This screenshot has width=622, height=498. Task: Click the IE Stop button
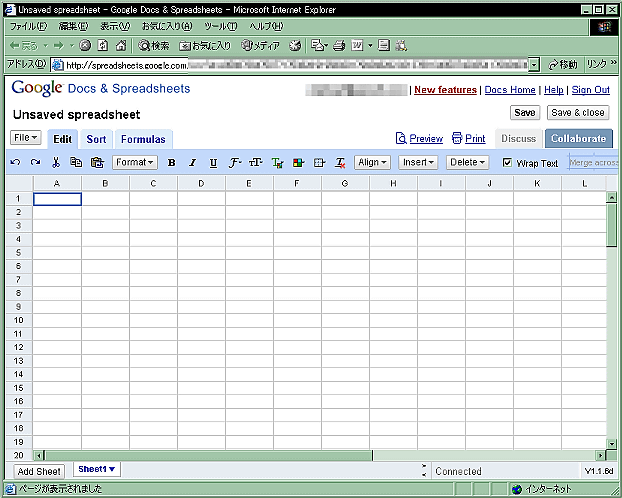click(x=85, y=46)
